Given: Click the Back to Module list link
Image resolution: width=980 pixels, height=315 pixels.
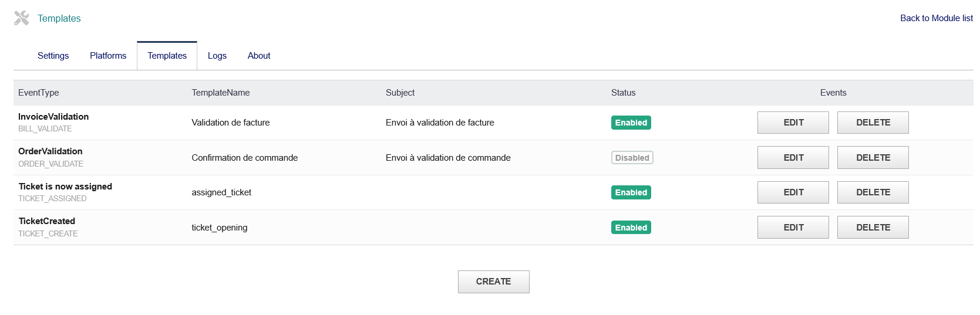Looking at the screenshot, I should click(936, 18).
